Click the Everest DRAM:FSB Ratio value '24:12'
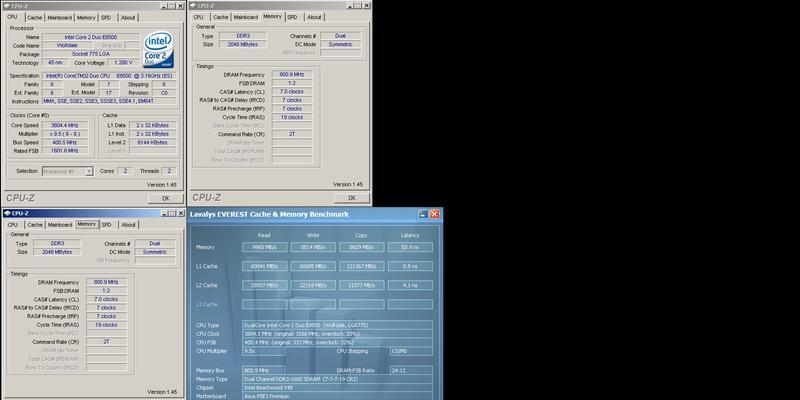The image size is (800, 400). [x=411, y=370]
